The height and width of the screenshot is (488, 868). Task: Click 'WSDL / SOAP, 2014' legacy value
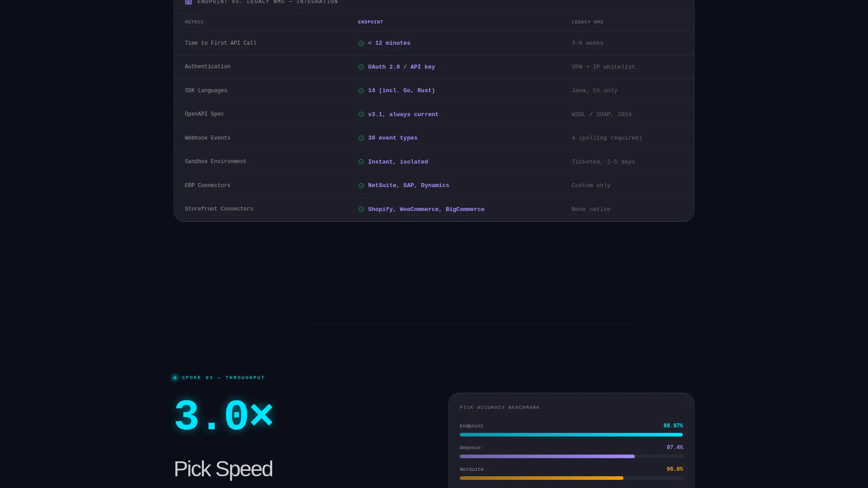602,114
